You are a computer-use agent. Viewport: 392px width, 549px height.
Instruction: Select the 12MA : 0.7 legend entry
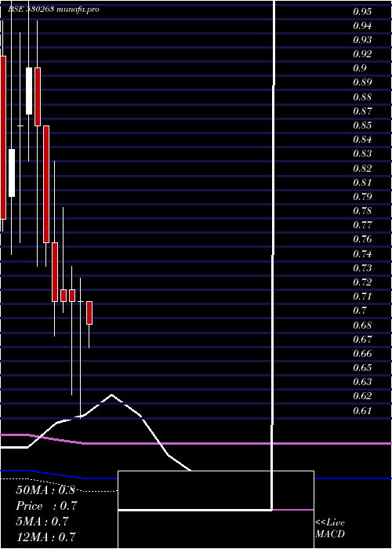point(45,537)
